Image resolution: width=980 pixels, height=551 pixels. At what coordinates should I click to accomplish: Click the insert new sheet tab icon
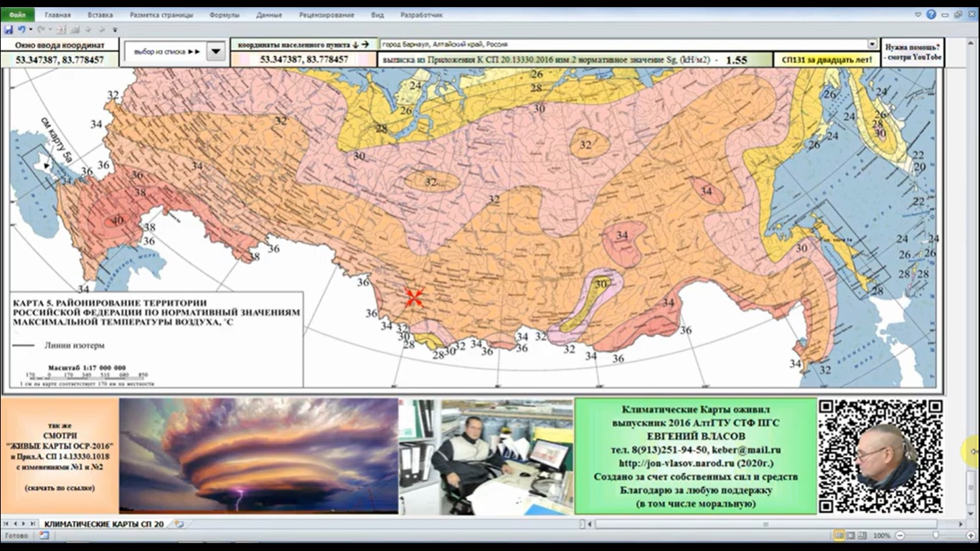[179, 524]
